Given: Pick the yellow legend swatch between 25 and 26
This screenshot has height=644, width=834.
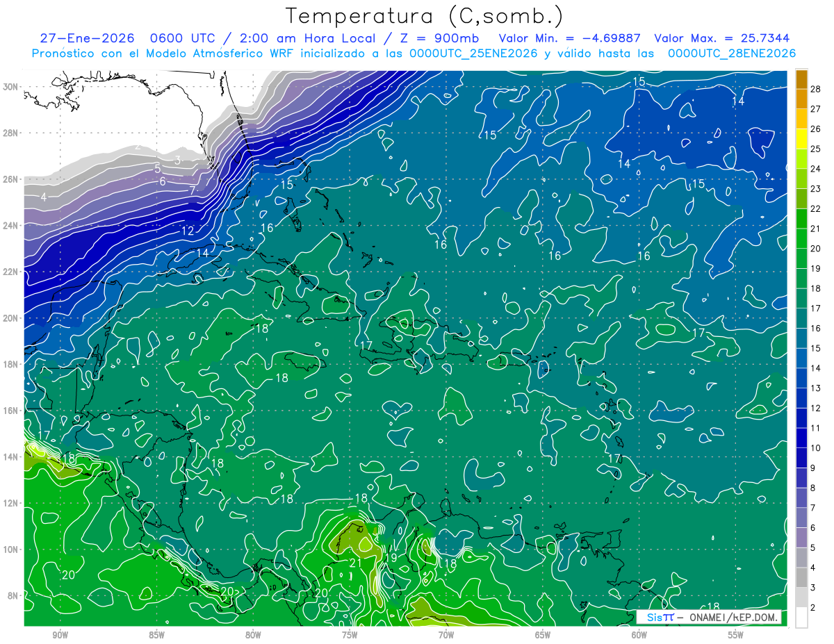Looking at the screenshot, I should (801, 139).
